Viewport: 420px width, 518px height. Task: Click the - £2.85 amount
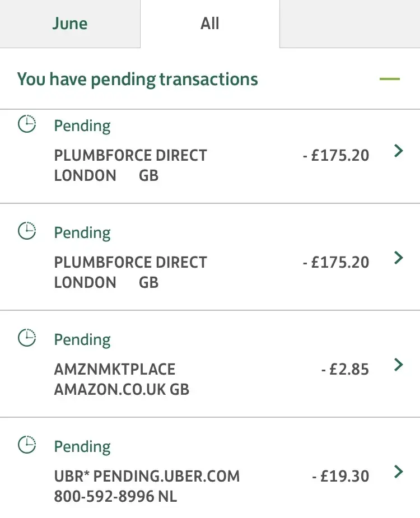345,370
